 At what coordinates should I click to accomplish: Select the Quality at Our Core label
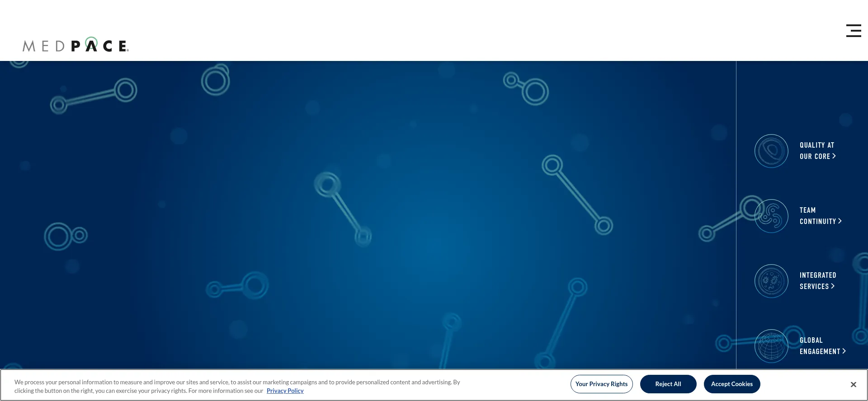click(x=816, y=150)
